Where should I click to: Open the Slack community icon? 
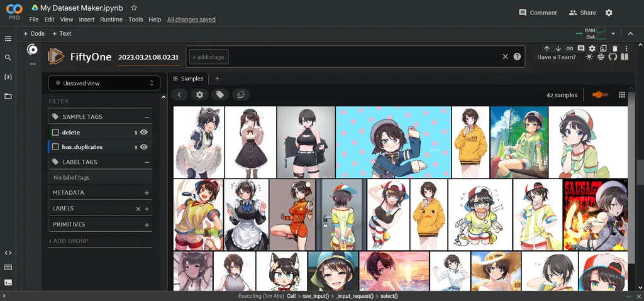(601, 57)
